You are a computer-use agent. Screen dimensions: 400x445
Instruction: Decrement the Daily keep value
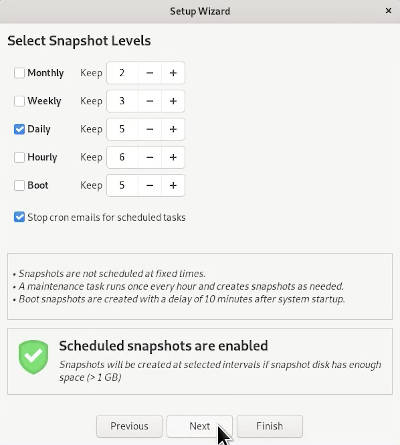tap(150, 129)
